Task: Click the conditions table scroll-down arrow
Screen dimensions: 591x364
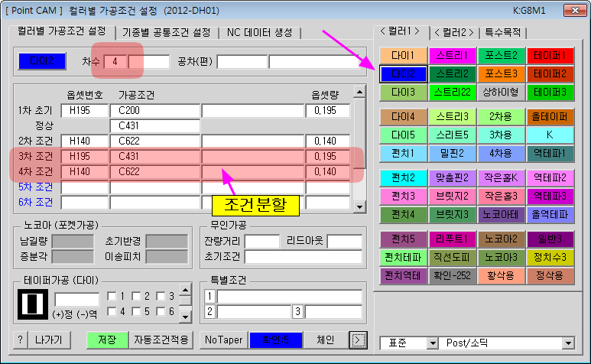Action: point(360,207)
